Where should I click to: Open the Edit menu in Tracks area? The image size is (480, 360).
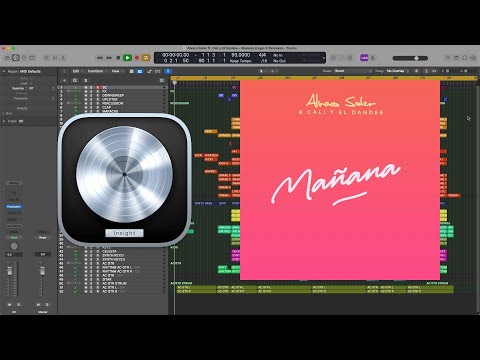[77, 71]
